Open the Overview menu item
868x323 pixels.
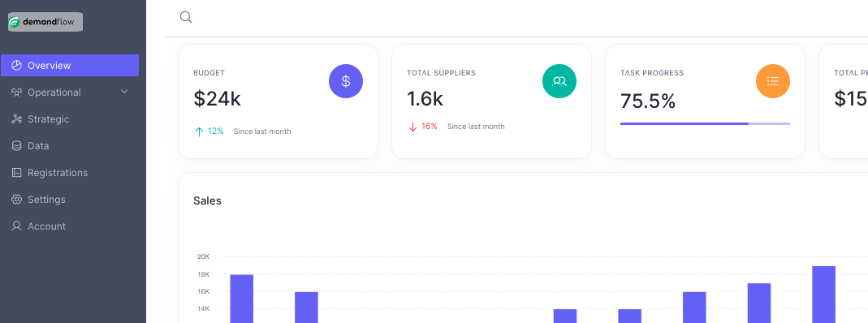[x=70, y=65]
